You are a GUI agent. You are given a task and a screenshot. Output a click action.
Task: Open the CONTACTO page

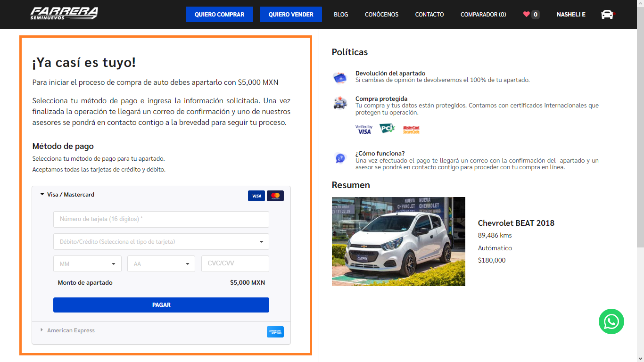(429, 15)
